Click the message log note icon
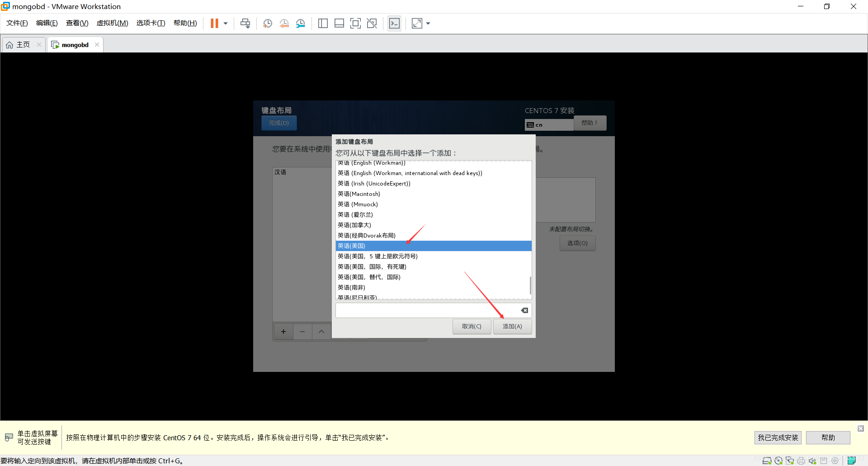This screenshot has width=868, height=466. [852, 461]
